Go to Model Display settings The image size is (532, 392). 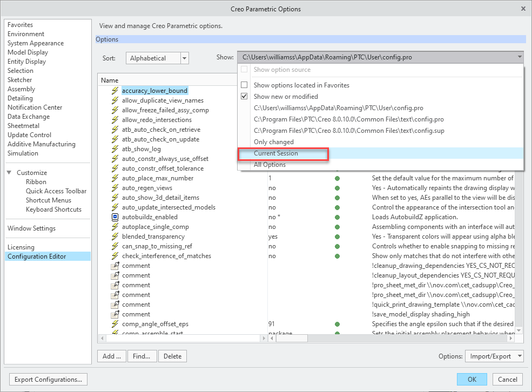[x=28, y=52]
